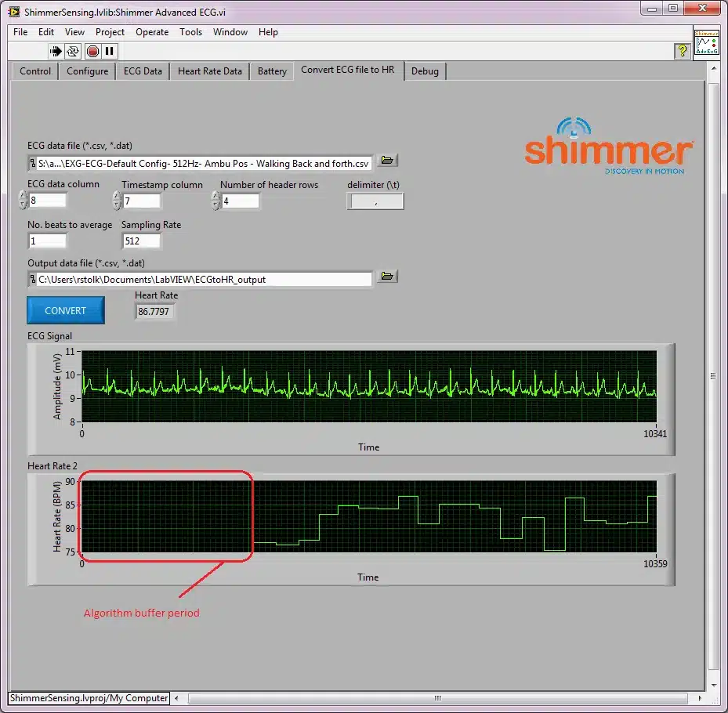Screen dimensions: 728x713
Task: Click the vertical scrollbar thumb
Action: pyautogui.click(x=714, y=376)
